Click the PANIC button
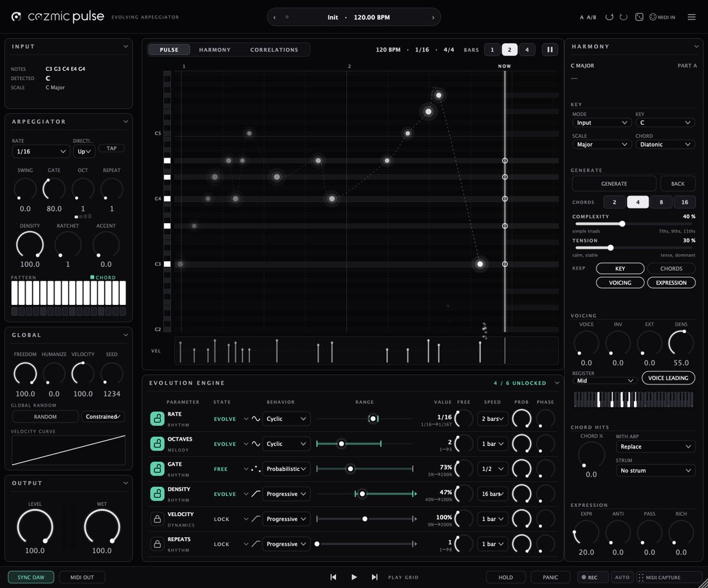The height and width of the screenshot is (588, 708). 550,577
